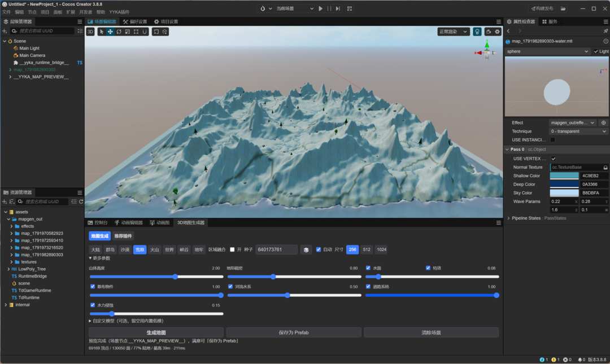Expand the __YYKA_MAP_PREVIEW__ node
610x364 pixels.
[x=10, y=77]
